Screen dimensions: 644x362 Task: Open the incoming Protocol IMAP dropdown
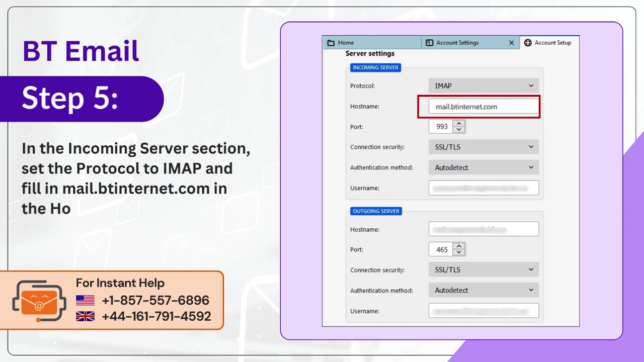[x=484, y=86]
